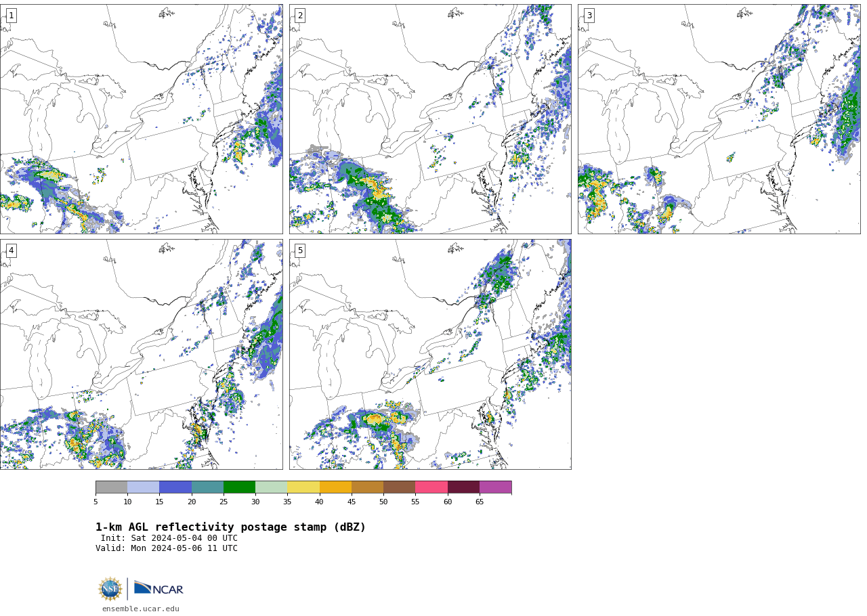Image resolution: width=867 pixels, height=616 pixels.
Task: Click the colorbar tick label '65'
Action: click(480, 502)
